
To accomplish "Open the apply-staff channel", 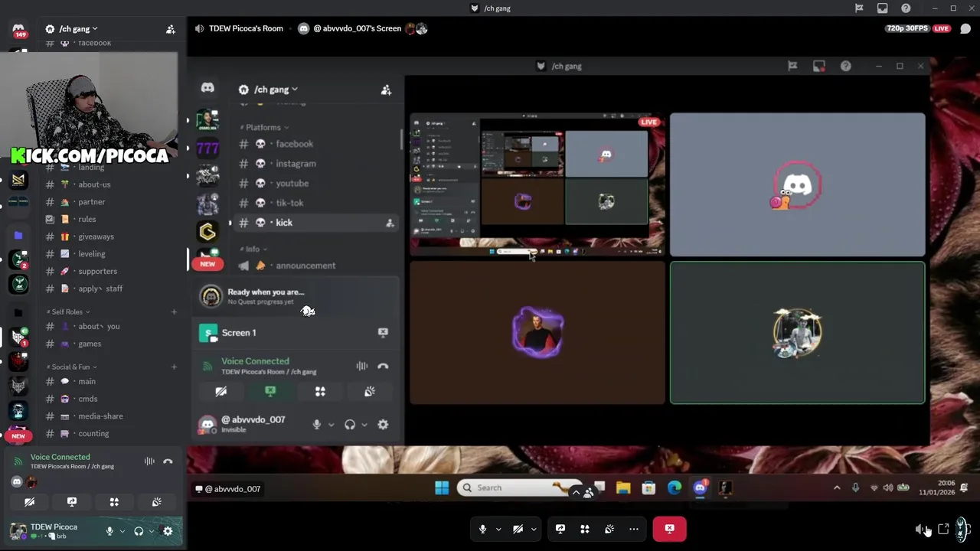I will [x=100, y=289].
